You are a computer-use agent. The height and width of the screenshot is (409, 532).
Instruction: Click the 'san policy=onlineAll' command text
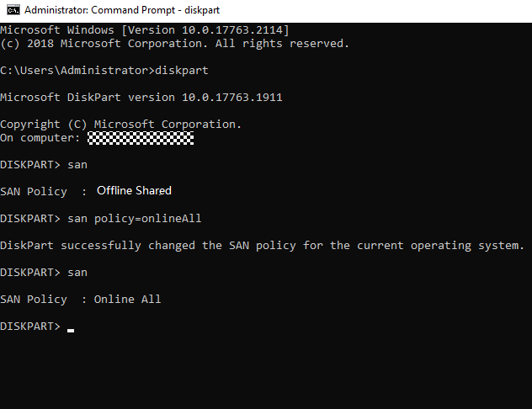(x=135, y=219)
